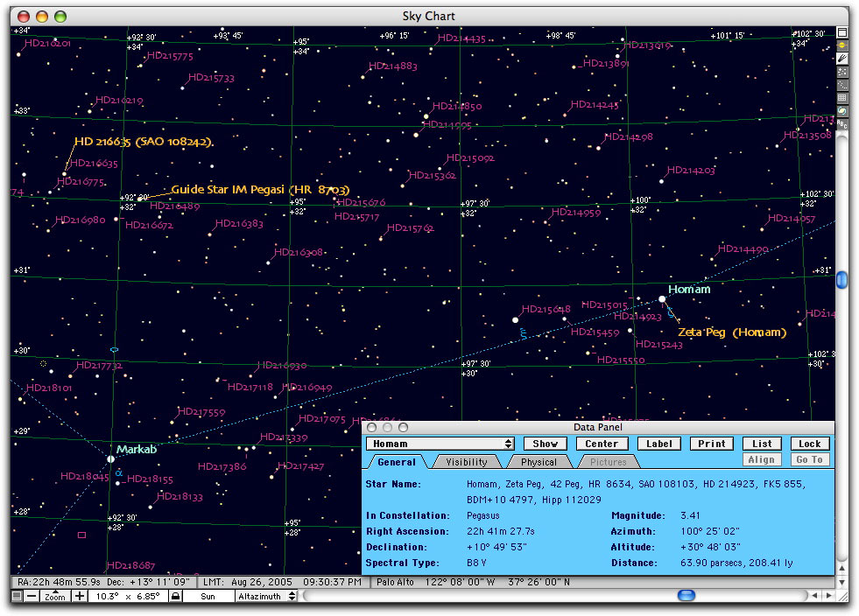The height and width of the screenshot is (616, 859).
Task: Toggle the constellation lines icon
Action: click(842, 85)
